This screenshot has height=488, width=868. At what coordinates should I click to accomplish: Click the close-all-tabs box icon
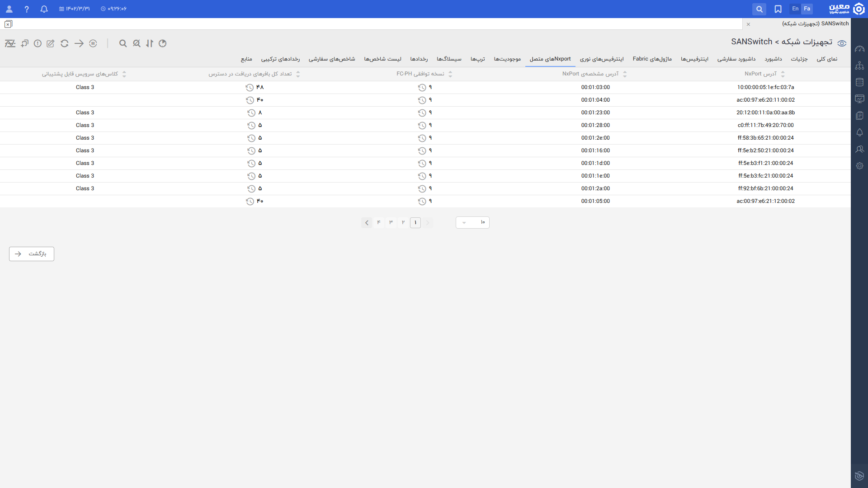coord(8,24)
